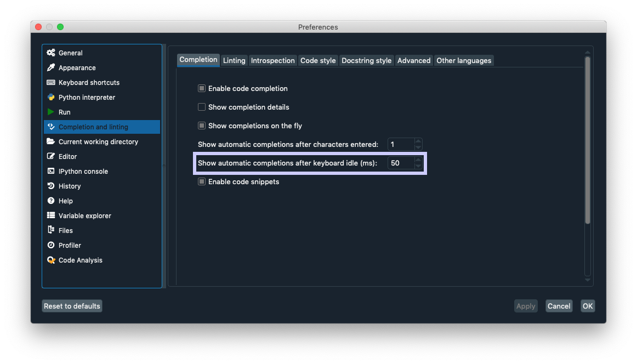Screen dimensions: 637x364
Task: Click the Keyboard shortcuts keyboard icon
Action: click(x=51, y=82)
